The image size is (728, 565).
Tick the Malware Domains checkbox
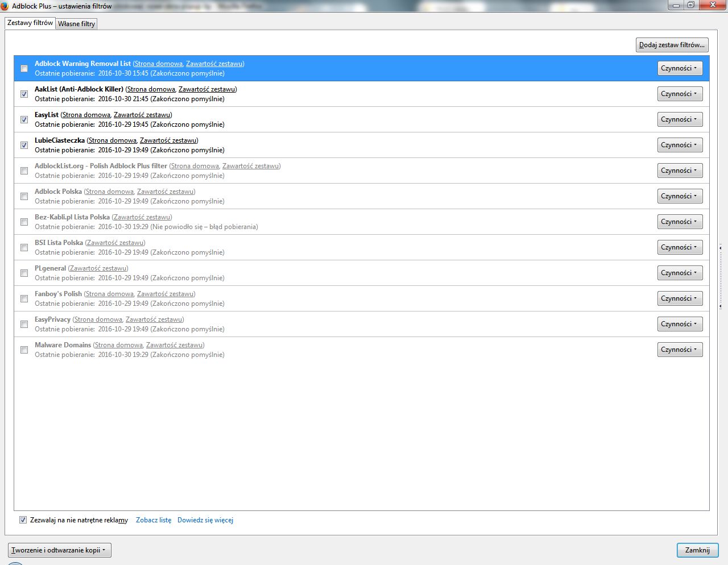click(x=24, y=350)
